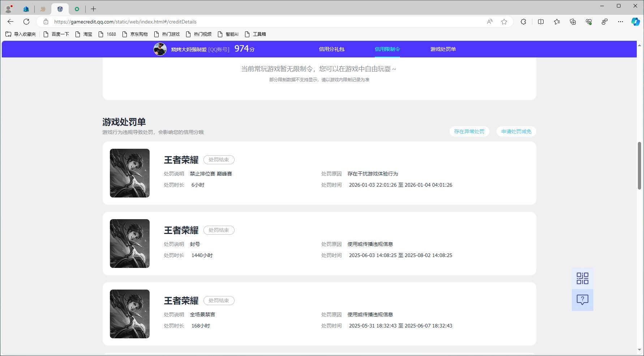Viewport: 644px width, 356px height.
Task: Open the 淘宝 bookmark
Action: point(83,34)
